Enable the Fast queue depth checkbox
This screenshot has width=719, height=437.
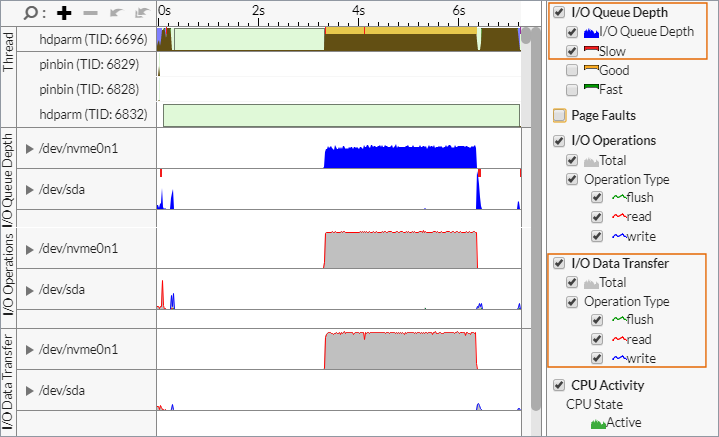(x=572, y=89)
